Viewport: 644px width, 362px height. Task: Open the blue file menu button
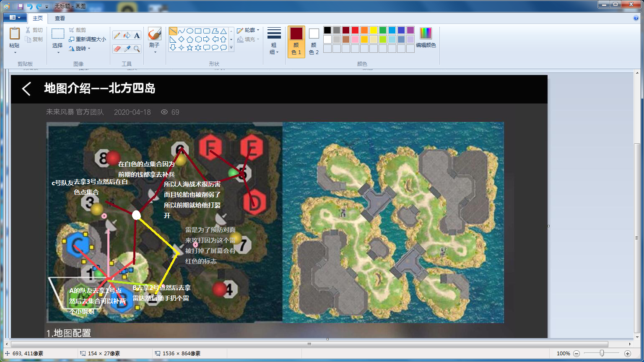click(15, 18)
